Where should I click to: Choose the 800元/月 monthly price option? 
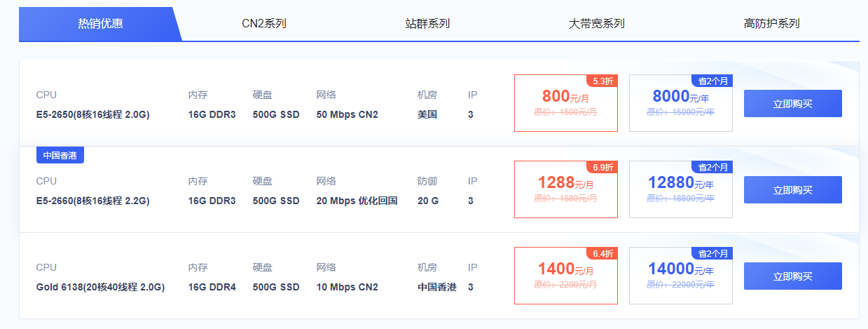point(566,103)
